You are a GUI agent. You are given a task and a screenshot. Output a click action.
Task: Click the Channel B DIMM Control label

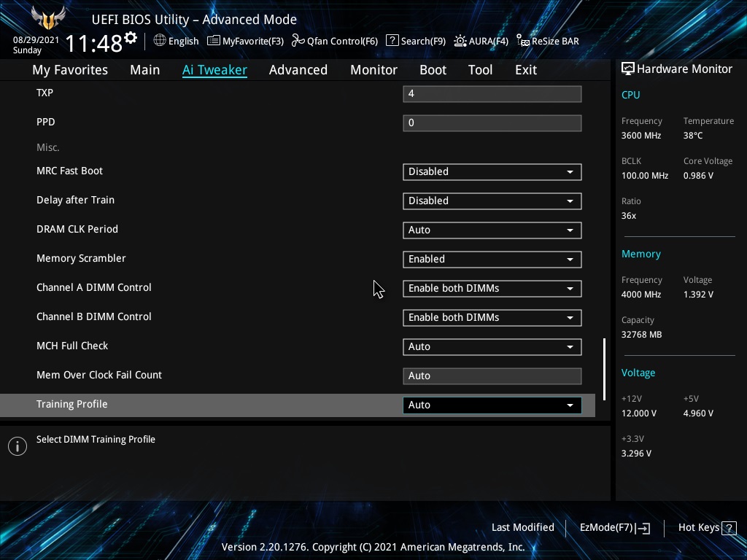click(94, 316)
